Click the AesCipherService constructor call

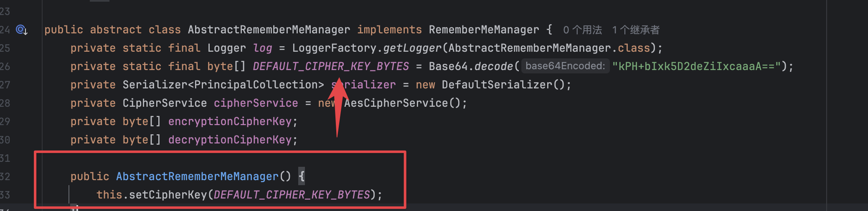point(396,103)
